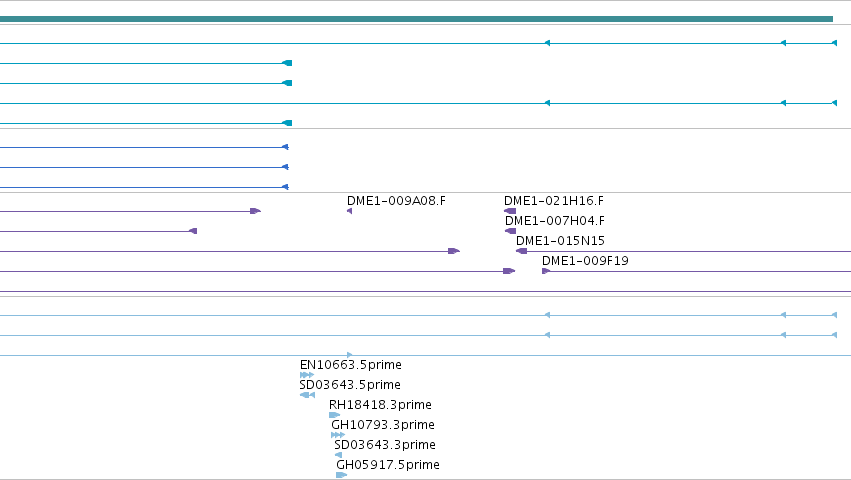This screenshot has width=851, height=480.
Task: Click the GH10793.3prime label
Action: (x=383, y=425)
